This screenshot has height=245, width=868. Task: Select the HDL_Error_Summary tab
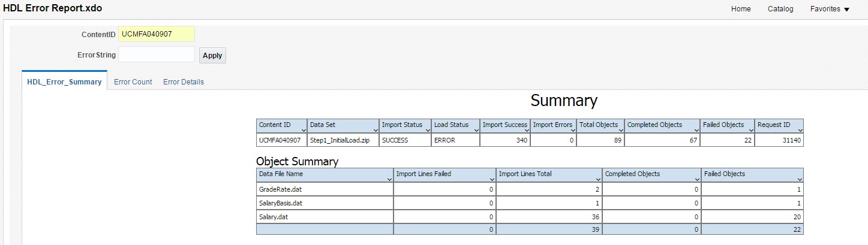coord(64,82)
